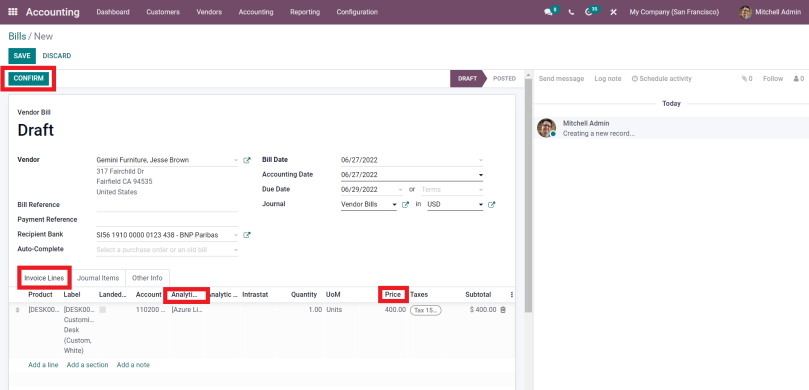The image size is (809, 390).
Task: Click the Discard button
Action: [x=57, y=56]
